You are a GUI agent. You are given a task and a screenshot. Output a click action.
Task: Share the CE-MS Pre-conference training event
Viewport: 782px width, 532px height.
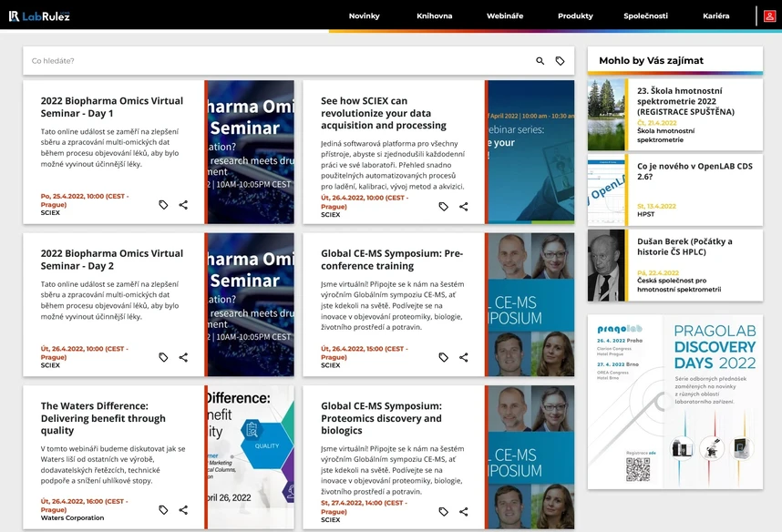[x=464, y=357]
